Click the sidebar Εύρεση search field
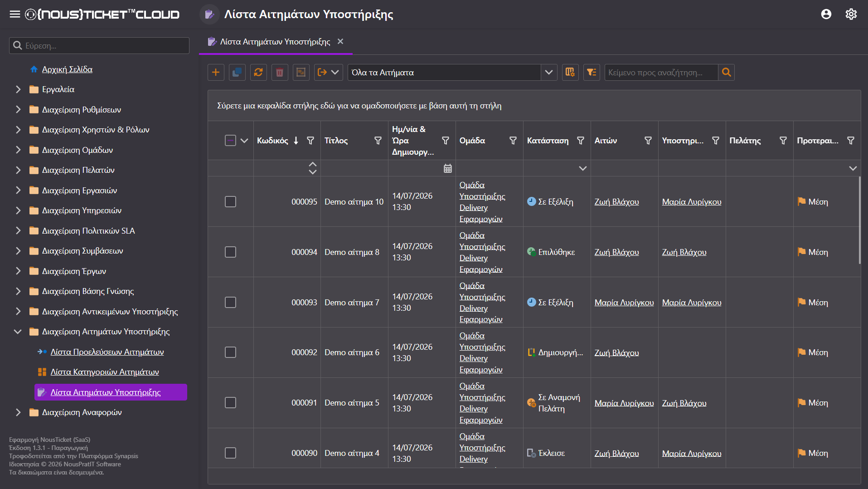Screen dimensions: 868x489 tap(99, 46)
